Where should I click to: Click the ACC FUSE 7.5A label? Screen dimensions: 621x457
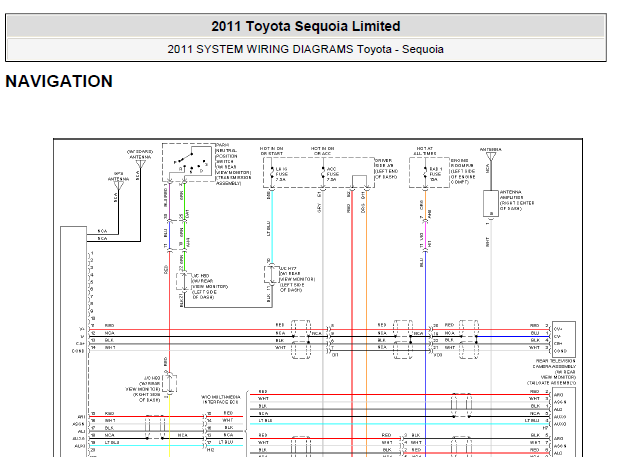tap(332, 174)
